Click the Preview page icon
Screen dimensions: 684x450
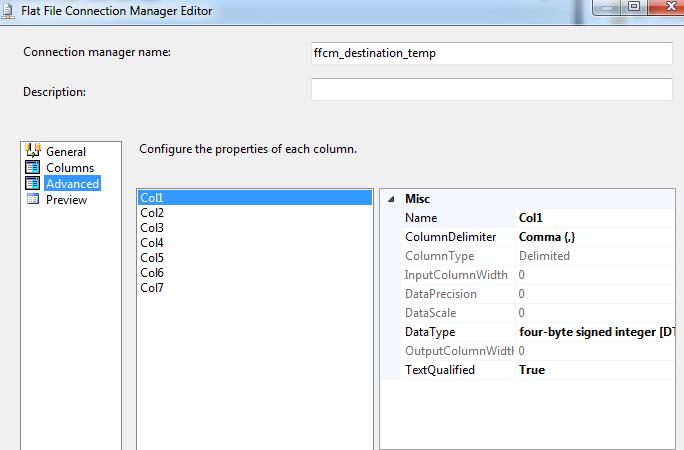click(x=32, y=199)
